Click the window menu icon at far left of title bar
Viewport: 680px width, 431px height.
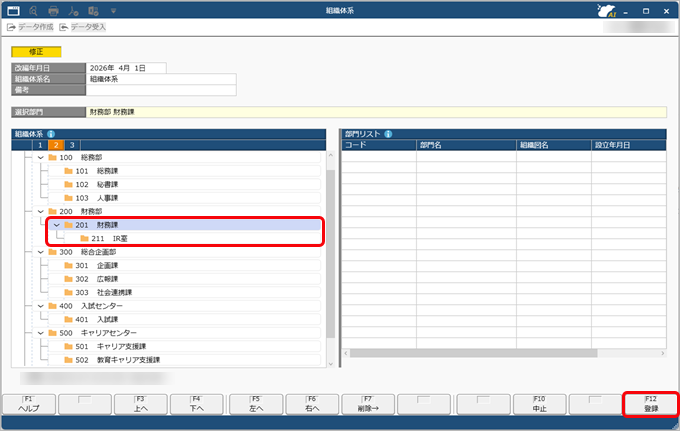tap(13, 10)
